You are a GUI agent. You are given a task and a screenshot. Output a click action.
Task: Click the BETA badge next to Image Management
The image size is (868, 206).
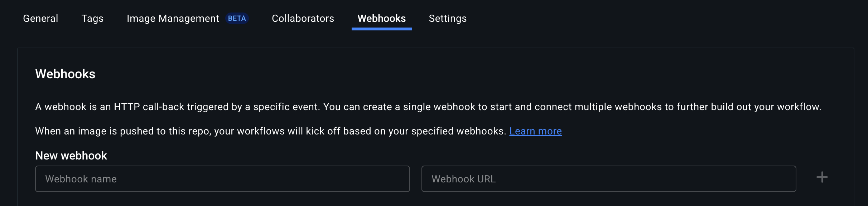click(237, 18)
